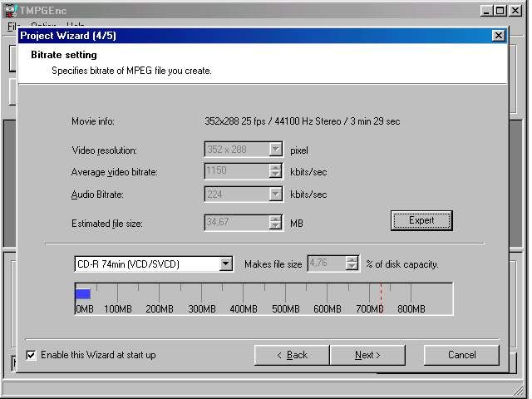The image size is (532, 399).
Task: Close the Project Wizard dialog
Action: (498, 36)
